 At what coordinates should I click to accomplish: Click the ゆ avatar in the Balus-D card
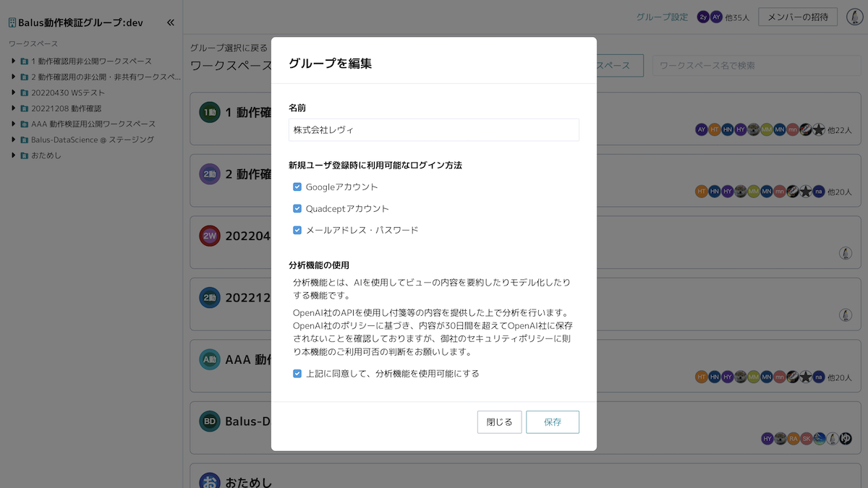846,438
